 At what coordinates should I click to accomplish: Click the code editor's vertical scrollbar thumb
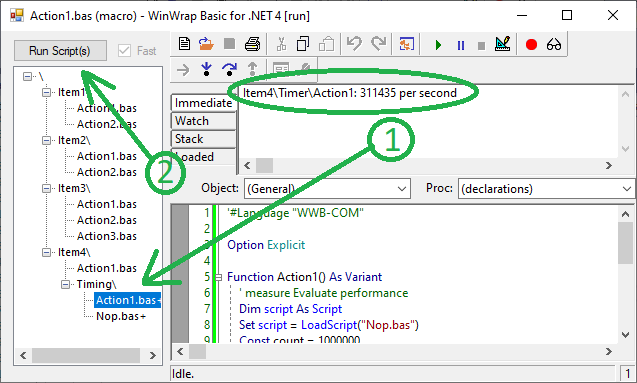625,243
